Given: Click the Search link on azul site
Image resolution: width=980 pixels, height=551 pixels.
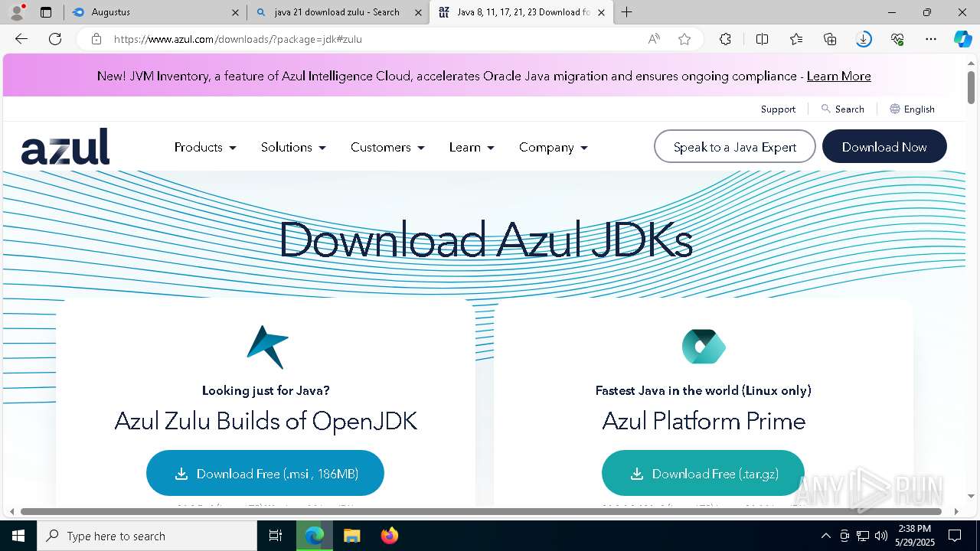Looking at the screenshot, I should click(842, 109).
